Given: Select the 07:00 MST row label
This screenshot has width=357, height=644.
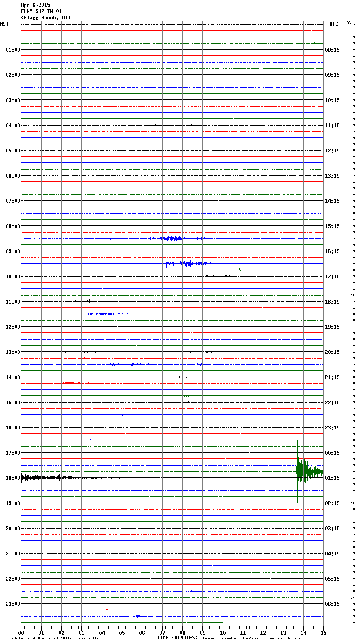Looking at the screenshot, I should point(13,201).
